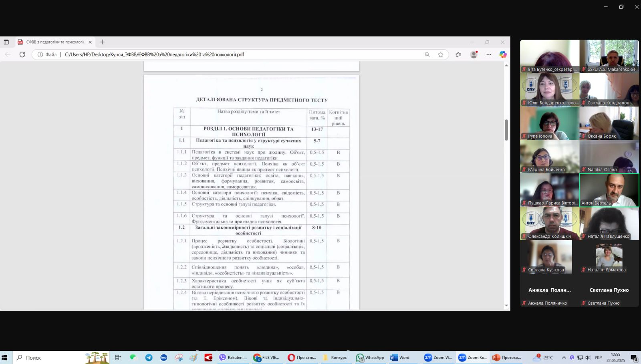641x364 pixels.
Task: Switch keyboard language from УКР
Action: coord(598,358)
